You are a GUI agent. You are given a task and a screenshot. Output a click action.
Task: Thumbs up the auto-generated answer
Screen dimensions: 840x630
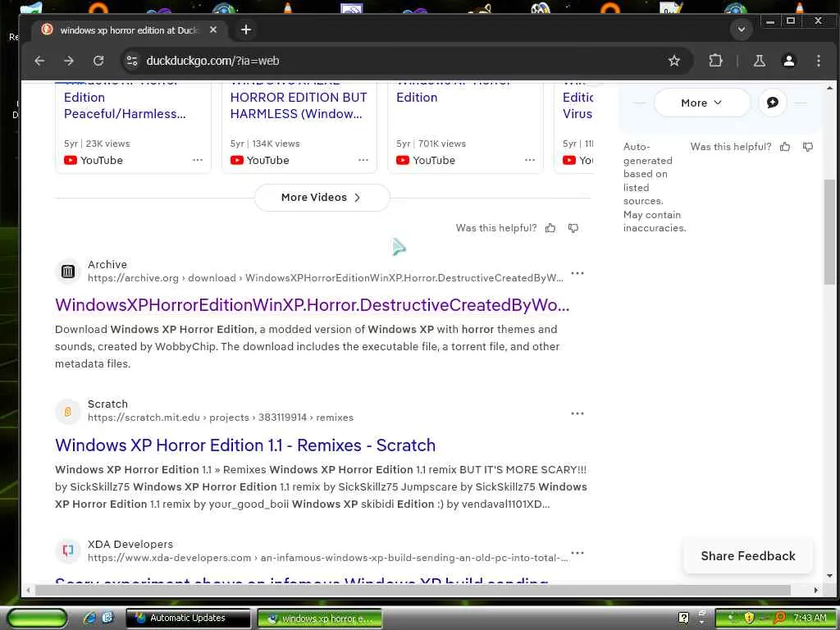click(785, 147)
